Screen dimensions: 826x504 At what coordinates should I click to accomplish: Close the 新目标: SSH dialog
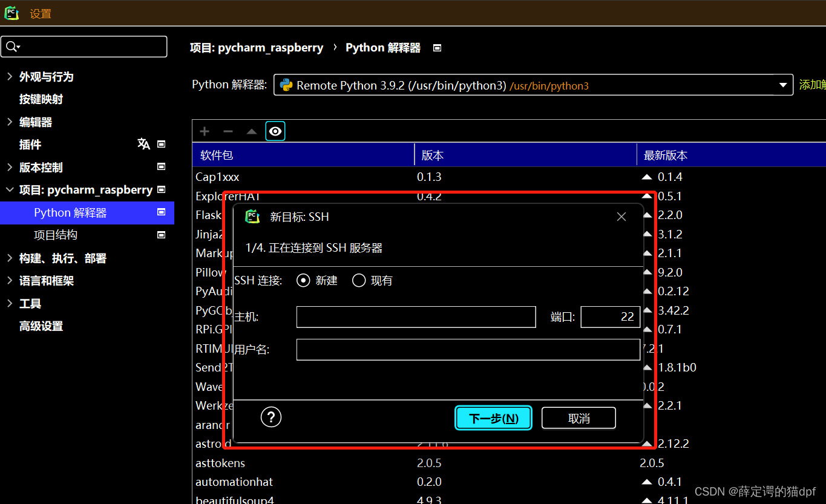[621, 217]
